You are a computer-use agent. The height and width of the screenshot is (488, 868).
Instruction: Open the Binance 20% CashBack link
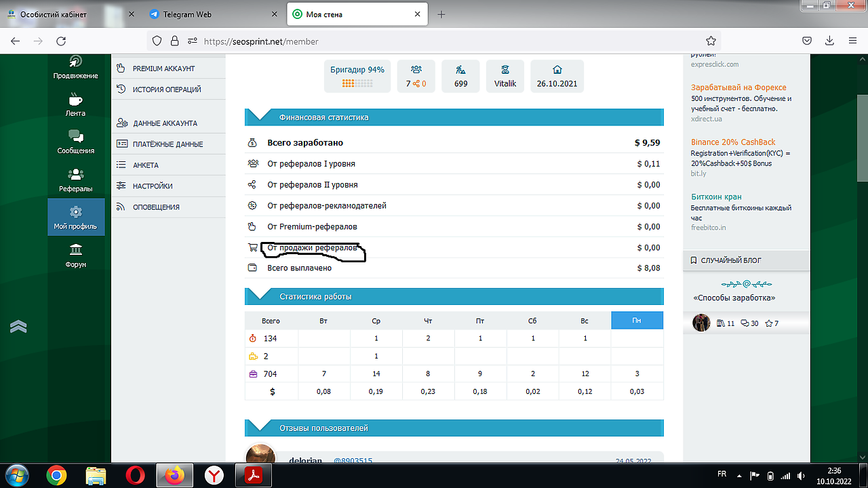tap(733, 142)
